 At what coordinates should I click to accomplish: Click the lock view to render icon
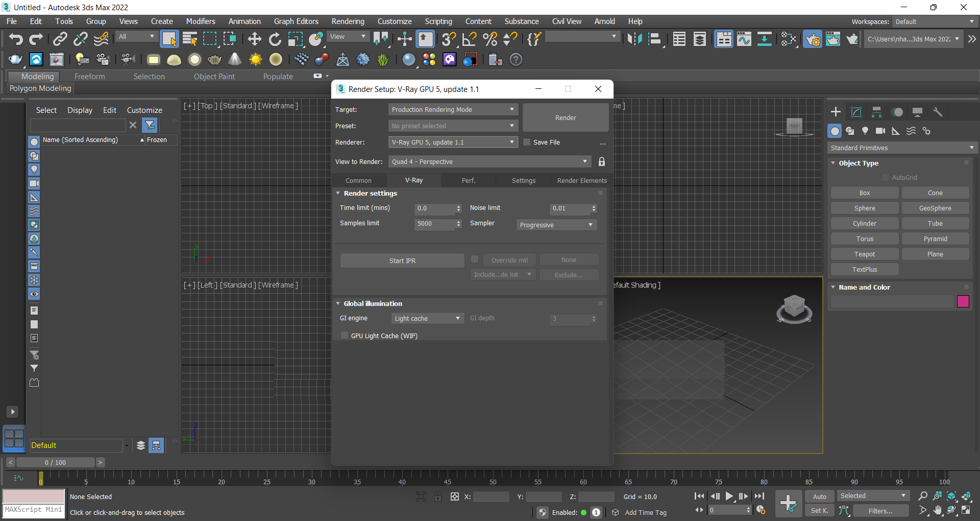(x=602, y=162)
